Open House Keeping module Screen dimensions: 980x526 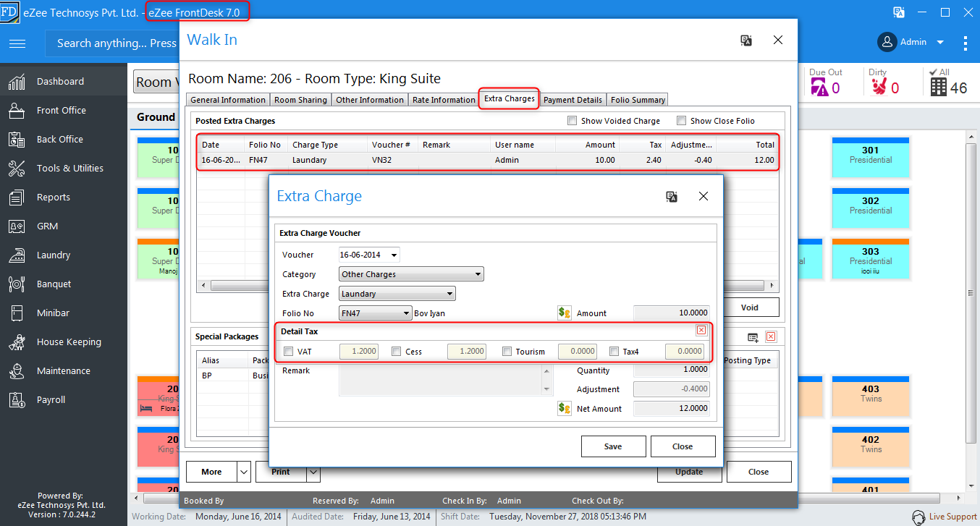(64, 342)
